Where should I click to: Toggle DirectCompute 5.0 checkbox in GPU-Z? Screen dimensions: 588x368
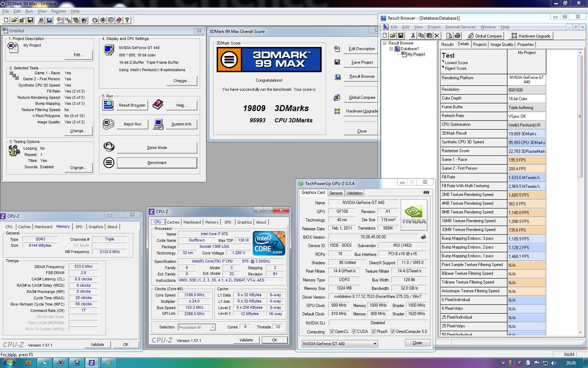tap(393, 332)
